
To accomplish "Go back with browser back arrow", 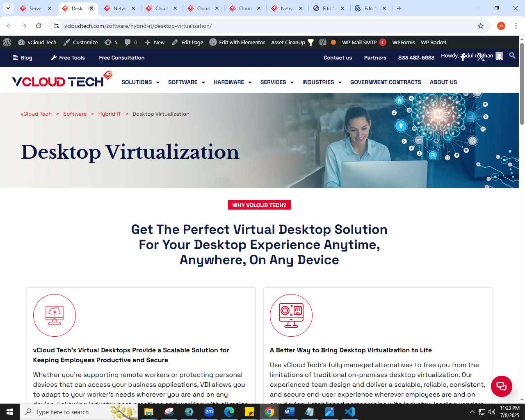I will (9, 26).
